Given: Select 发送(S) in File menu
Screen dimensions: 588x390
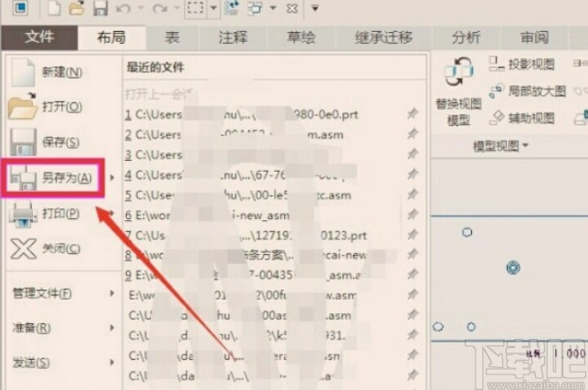Looking at the screenshot, I should tap(31, 363).
